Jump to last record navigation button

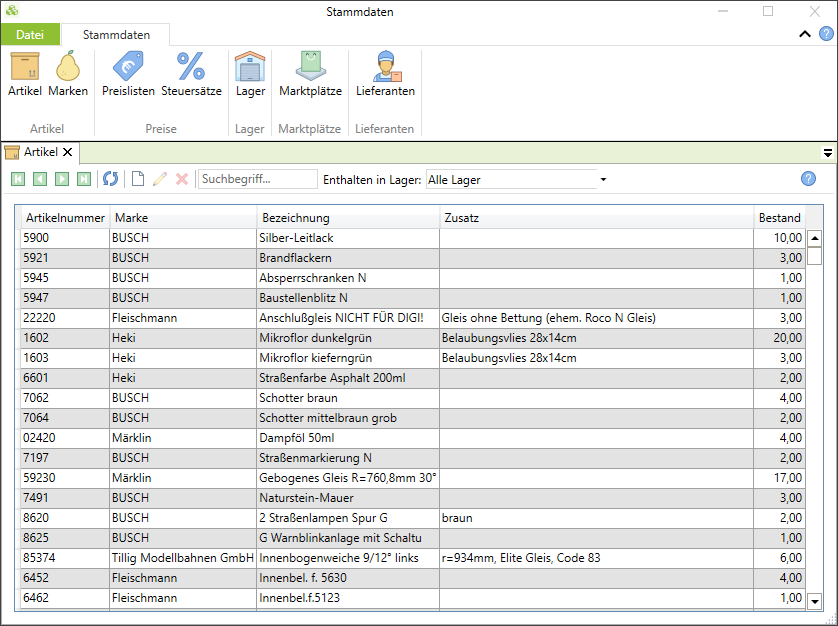(84, 179)
